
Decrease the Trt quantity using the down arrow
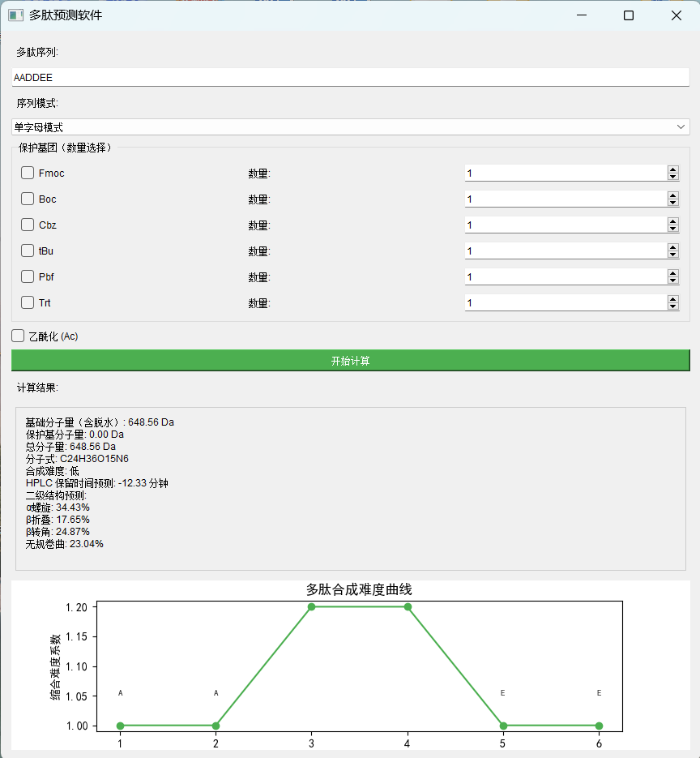(673, 306)
